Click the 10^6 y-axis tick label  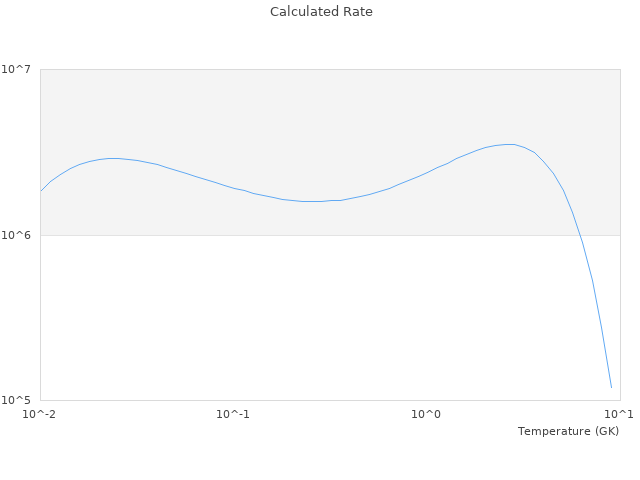pyautogui.click(x=20, y=235)
